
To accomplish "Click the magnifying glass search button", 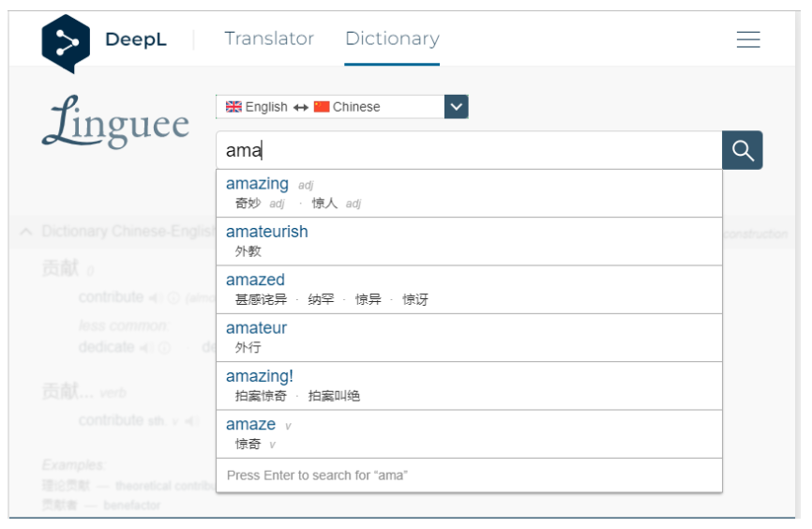I will coord(742,150).
